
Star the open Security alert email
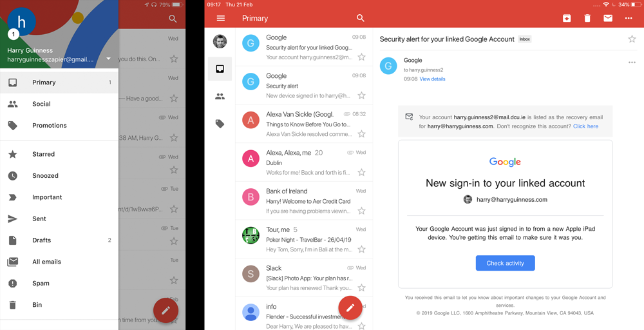click(632, 39)
